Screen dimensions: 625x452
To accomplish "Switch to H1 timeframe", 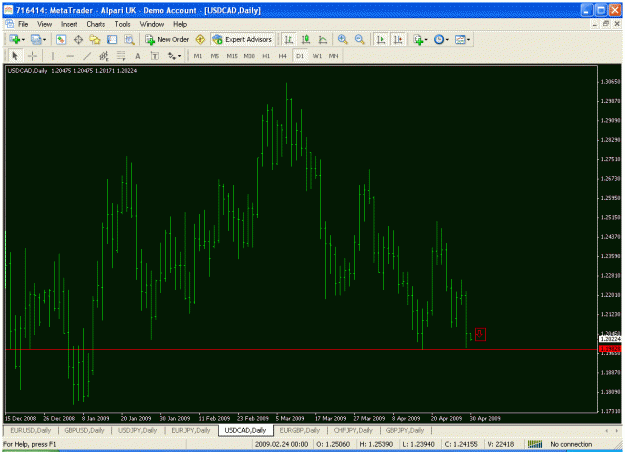I will [x=266, y=56].
